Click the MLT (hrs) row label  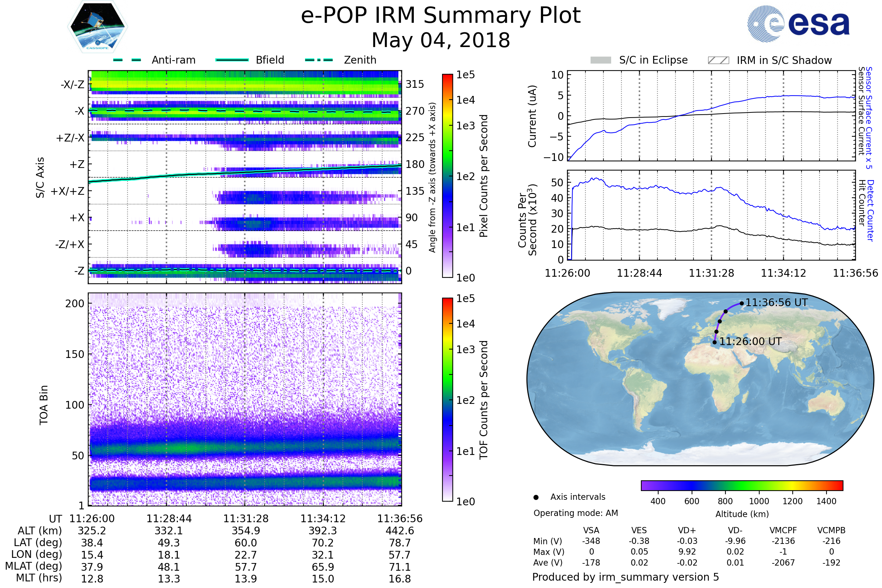pyautogui.click(x=39, y=578)
